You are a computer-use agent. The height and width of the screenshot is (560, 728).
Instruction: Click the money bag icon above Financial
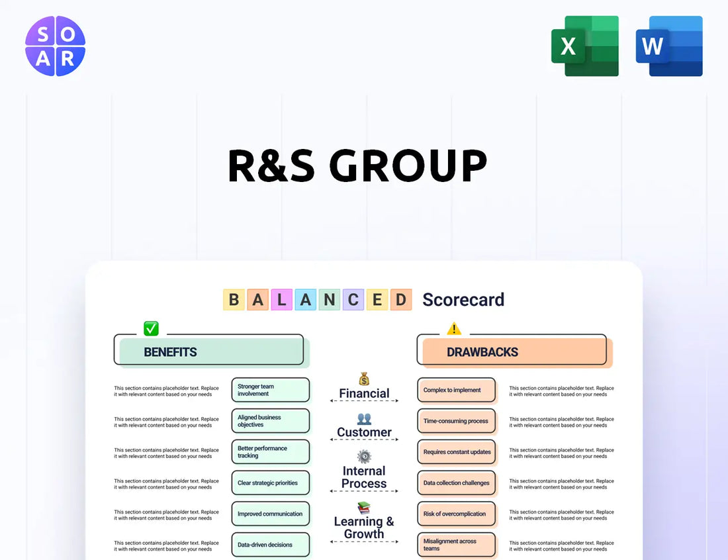[364, 379]
